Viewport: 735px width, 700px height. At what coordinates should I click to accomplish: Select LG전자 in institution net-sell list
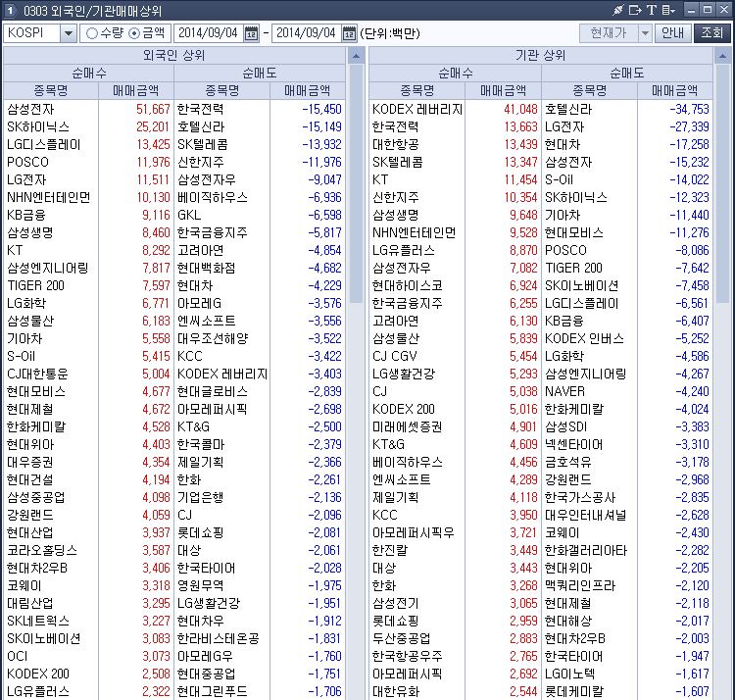point(564,127)
